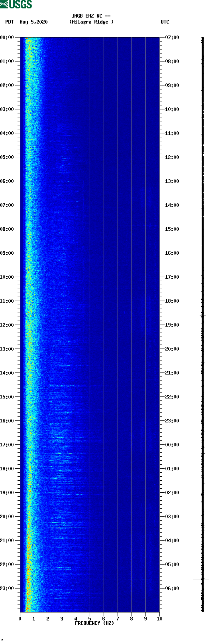Image resolution: width=220 pixels, height=644 pixels.
Task: Click the 07:00 UTC time label
Action: click(172, 38)
